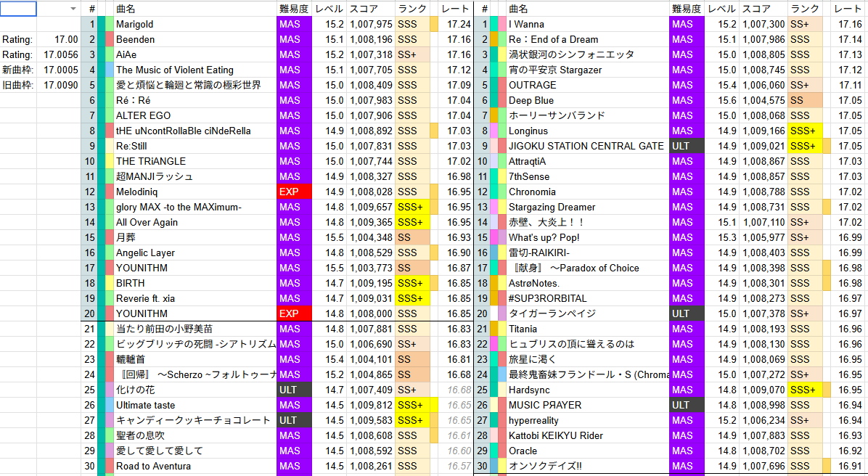
Task: Select the 17.00 Rating value cell
Action: click(x=59, y=39)
